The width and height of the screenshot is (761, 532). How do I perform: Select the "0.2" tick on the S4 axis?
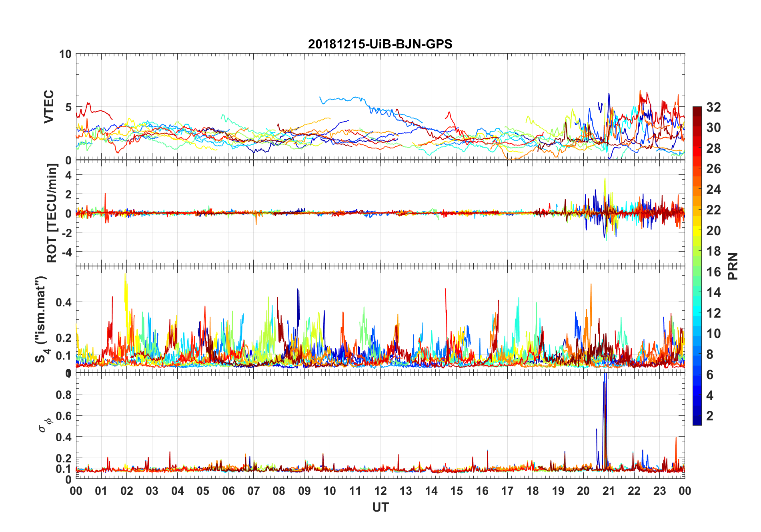click(x=64, y=338)
